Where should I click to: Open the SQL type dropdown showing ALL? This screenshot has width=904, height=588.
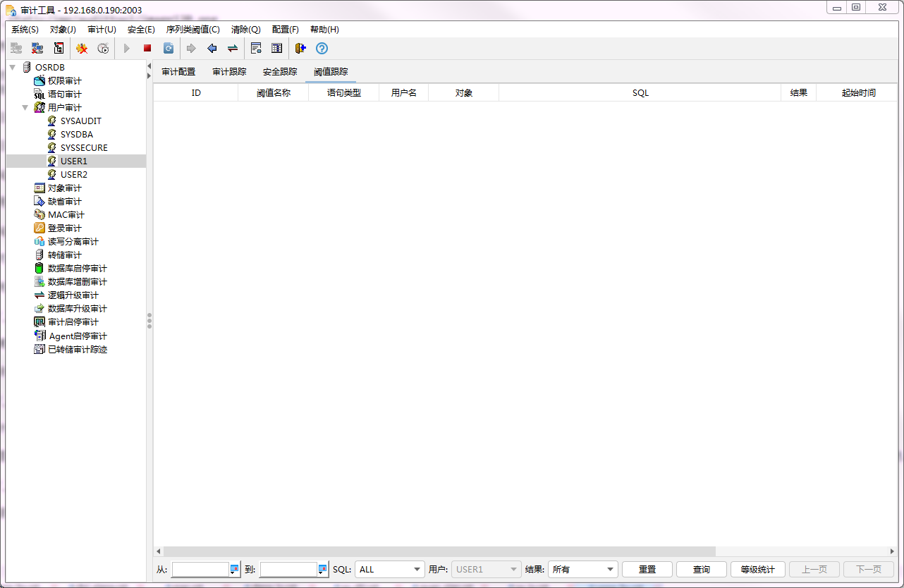point(389,570)
